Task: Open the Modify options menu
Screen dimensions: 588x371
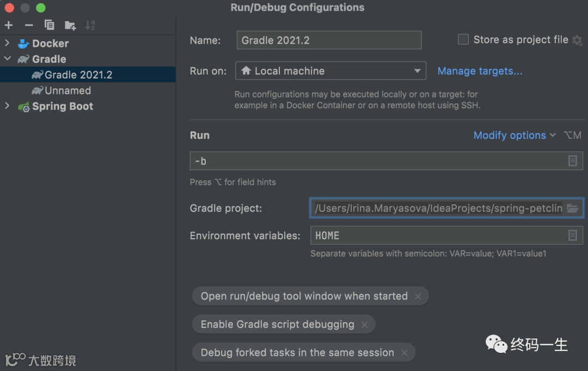Action: click(514, 135)
